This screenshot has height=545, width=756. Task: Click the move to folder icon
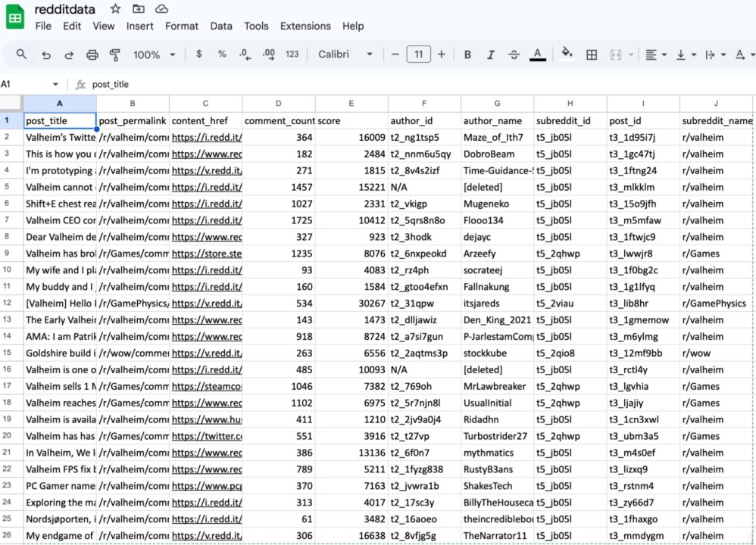(139, 8)
